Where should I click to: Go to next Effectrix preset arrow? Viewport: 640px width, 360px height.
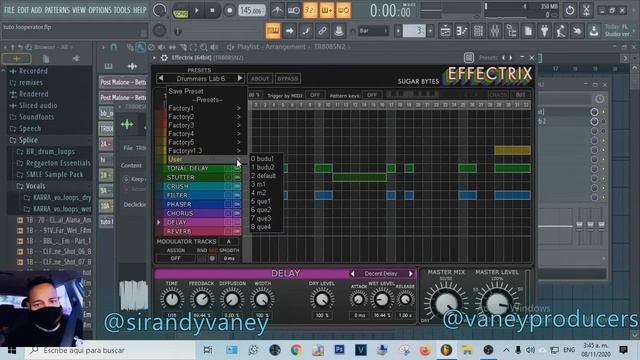(240, 78)
